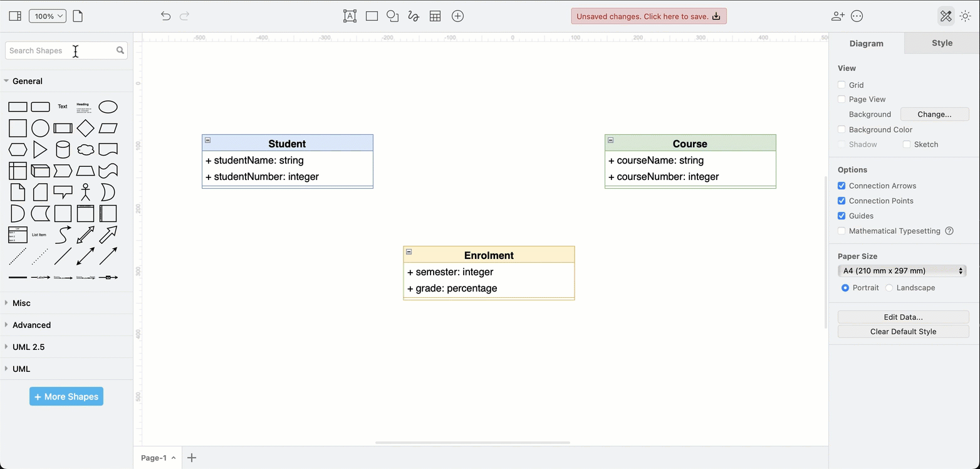980x469 pixels.
Task: Select Landscape paper orientation
Action: [889, 288]
